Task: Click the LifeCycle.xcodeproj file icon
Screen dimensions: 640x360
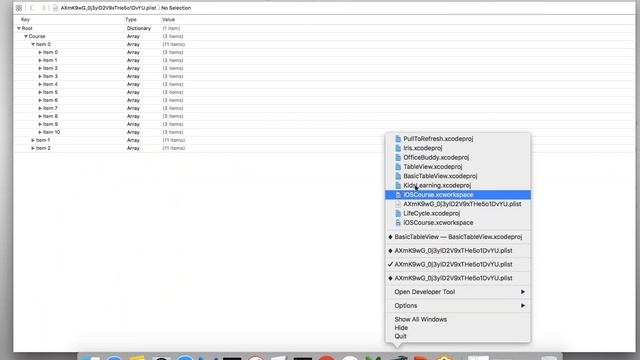Action: pyautogui.click(x=398, y=213)
